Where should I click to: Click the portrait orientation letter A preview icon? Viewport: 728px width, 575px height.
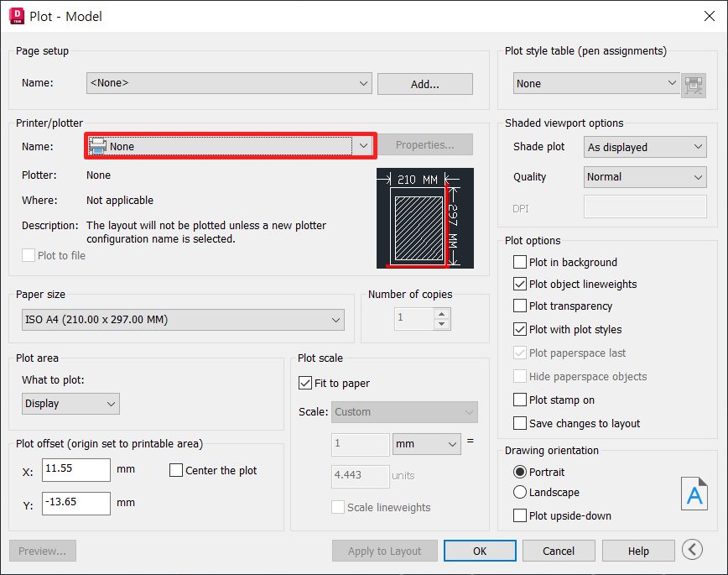point(694,494)
